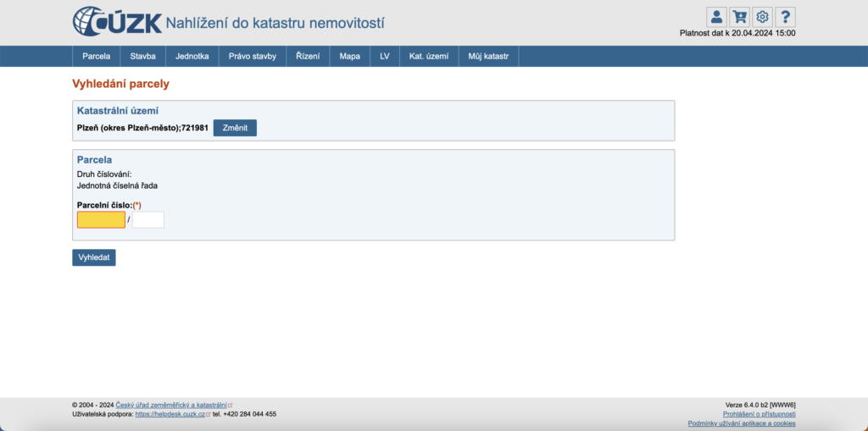The image size is (868, 431).
Task: Switch to Právo stavby section
Action: (x=253, y=56)
